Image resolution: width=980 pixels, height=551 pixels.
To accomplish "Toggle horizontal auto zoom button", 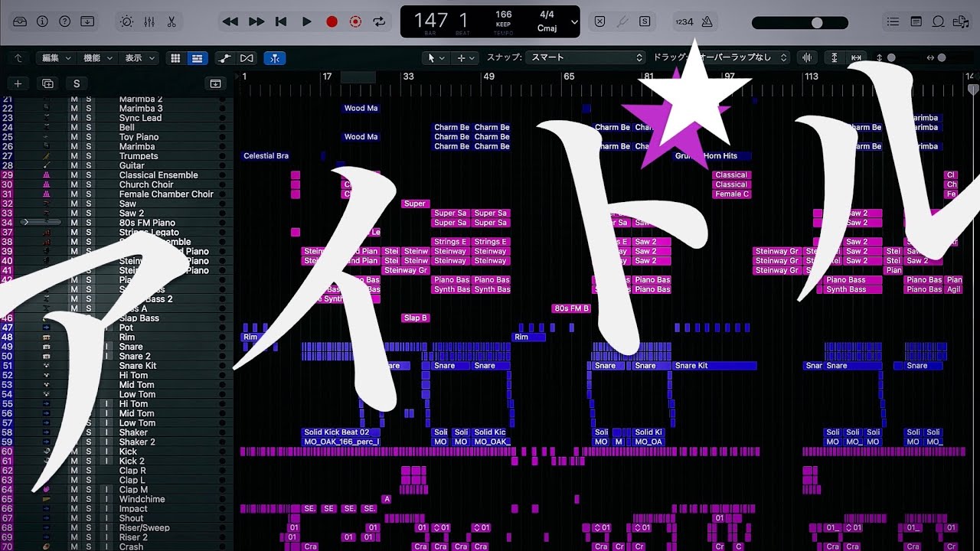I will (x=856, y=58).
